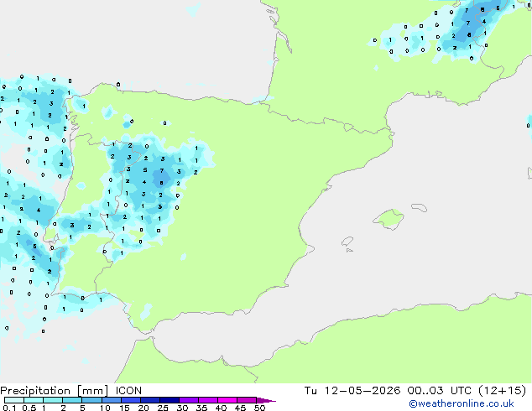Click the 40–45 mm magenta legend swatch
Viewport: 532px width, 411px height.
(227, 400)
